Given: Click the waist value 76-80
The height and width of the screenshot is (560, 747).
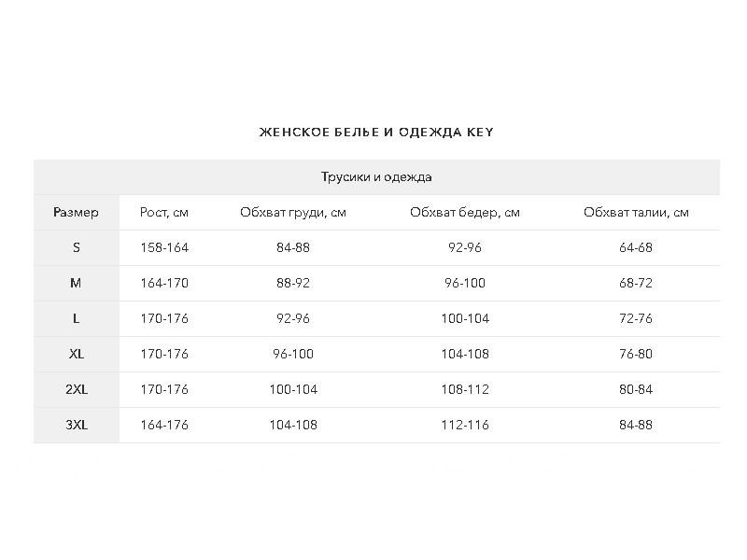Looking at the screenshot, I should click(x=636, y=354).
